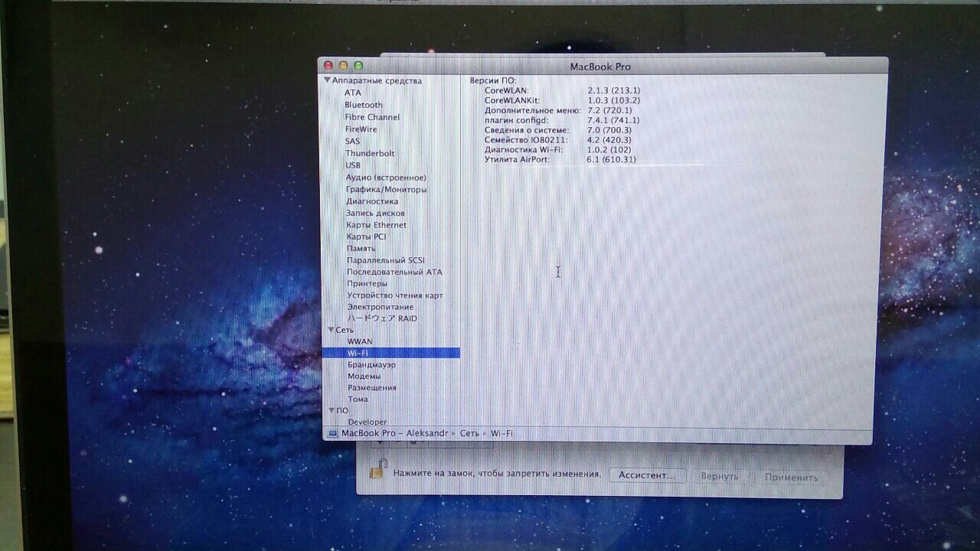Select FireWire in the sidebar
This screenshot has height=551, width=980.
click(361, 129)
